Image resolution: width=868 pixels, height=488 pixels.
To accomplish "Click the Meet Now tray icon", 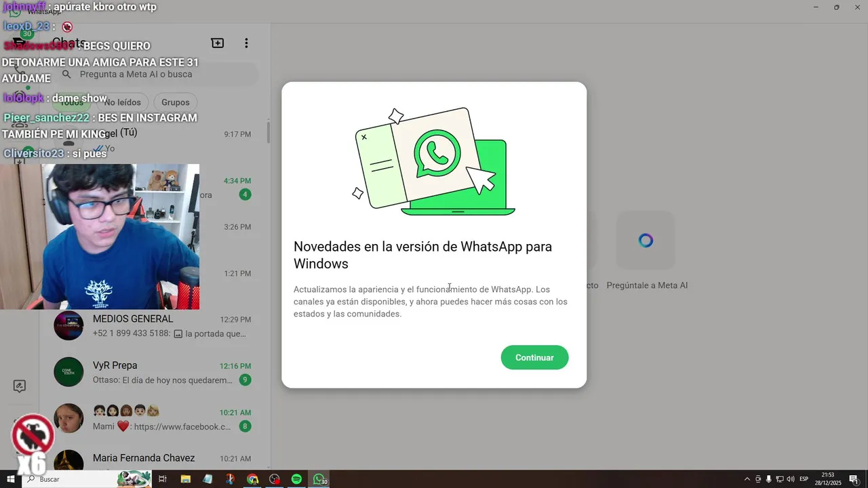I will point(758,479).
